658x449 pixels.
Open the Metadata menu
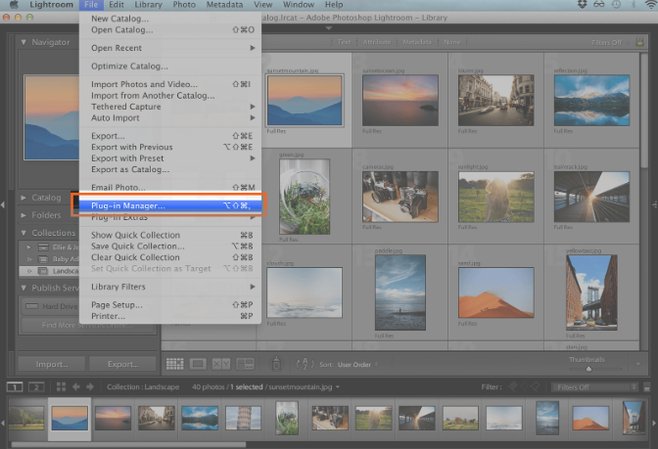[x=225, y=5]
